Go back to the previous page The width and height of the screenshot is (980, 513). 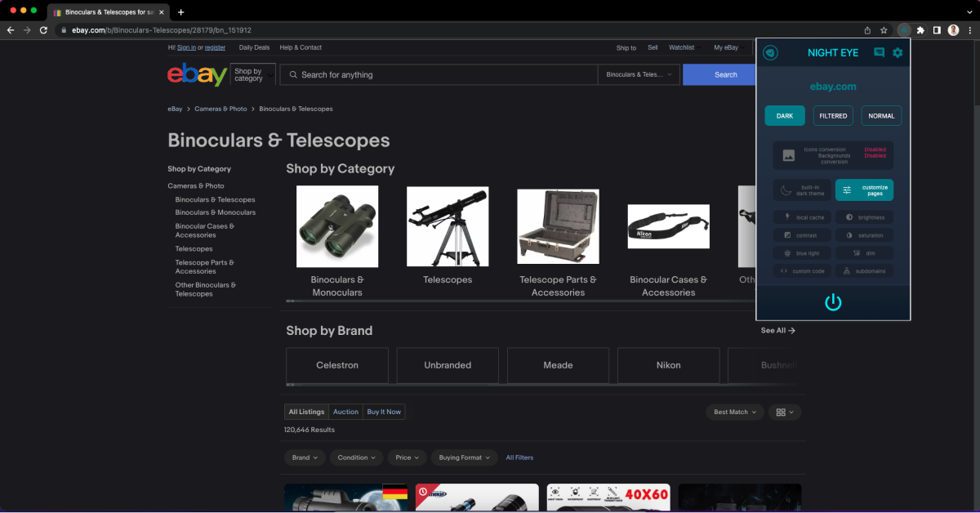[x=11, y=30]
